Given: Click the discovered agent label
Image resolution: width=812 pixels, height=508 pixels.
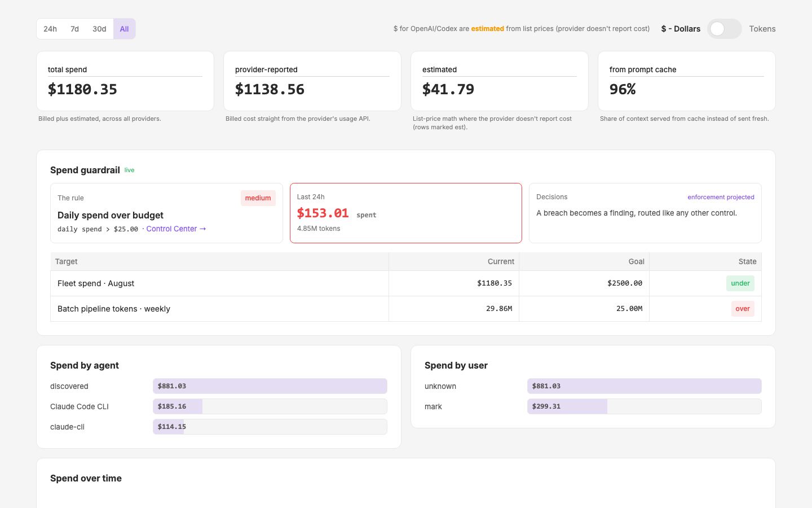Looking at the screenshot, I should (x=69, y=386).
